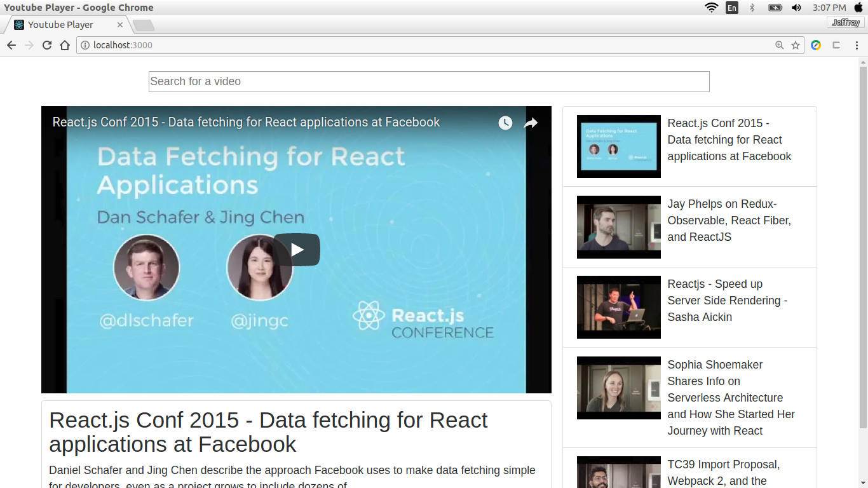This screenshot has width=868, height=488.
Task: Click the TC39 Import Proposal thumbnail
Action: pos(619,472)
